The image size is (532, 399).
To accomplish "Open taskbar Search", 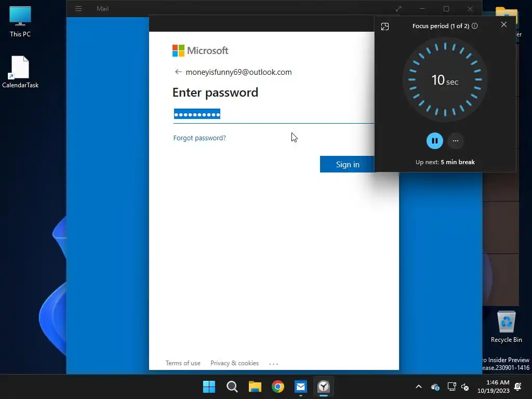I will click(232, 387).
